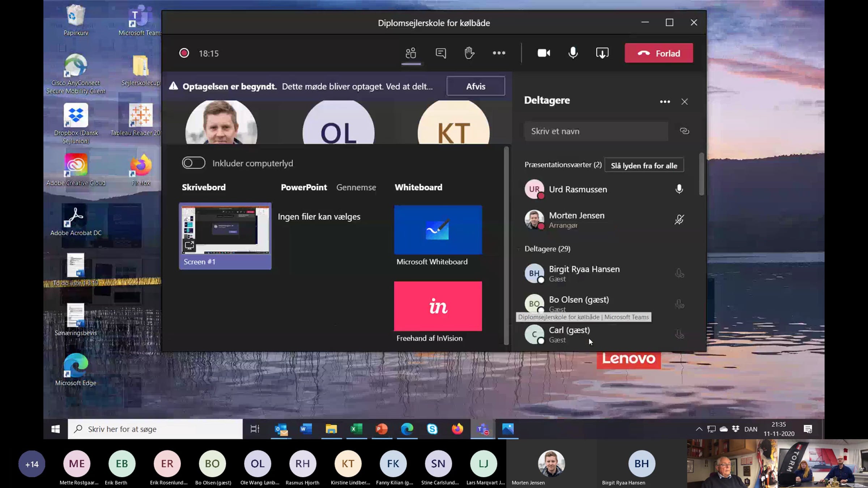This screenshot has height=488, width=868.
Task: Open more options in Deltagere panel
Action: [x=665, y=102]
